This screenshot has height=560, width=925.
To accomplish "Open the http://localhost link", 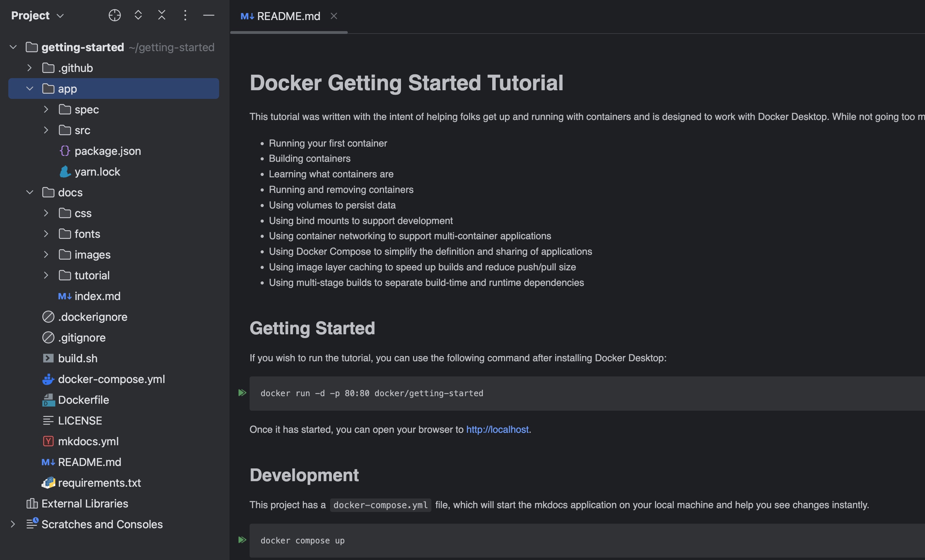I will pos(497,429).
